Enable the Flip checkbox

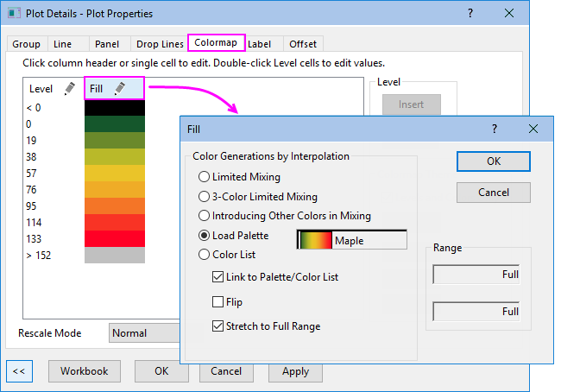[218, 302]
